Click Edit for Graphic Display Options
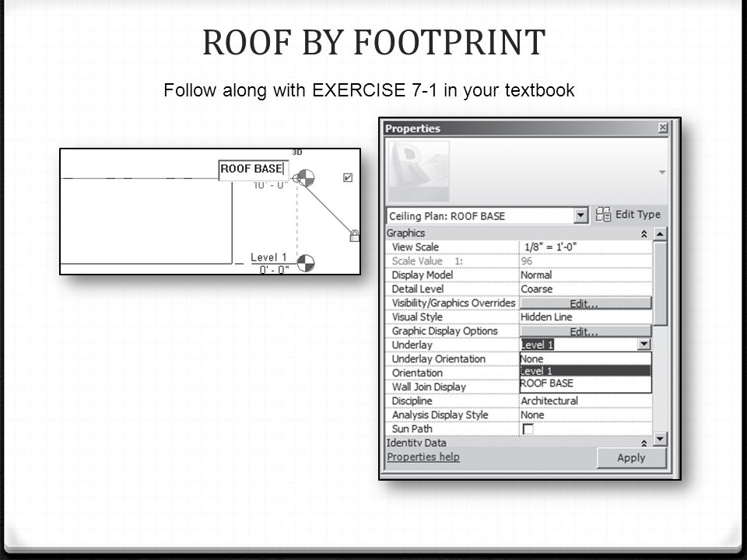747x560 pixels. tap(585, 331)
